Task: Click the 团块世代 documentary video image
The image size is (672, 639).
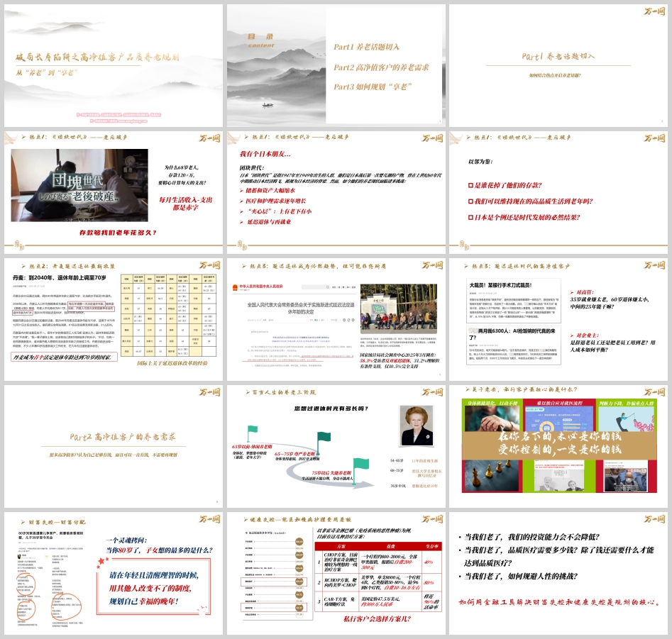Action: click(79, 185)
